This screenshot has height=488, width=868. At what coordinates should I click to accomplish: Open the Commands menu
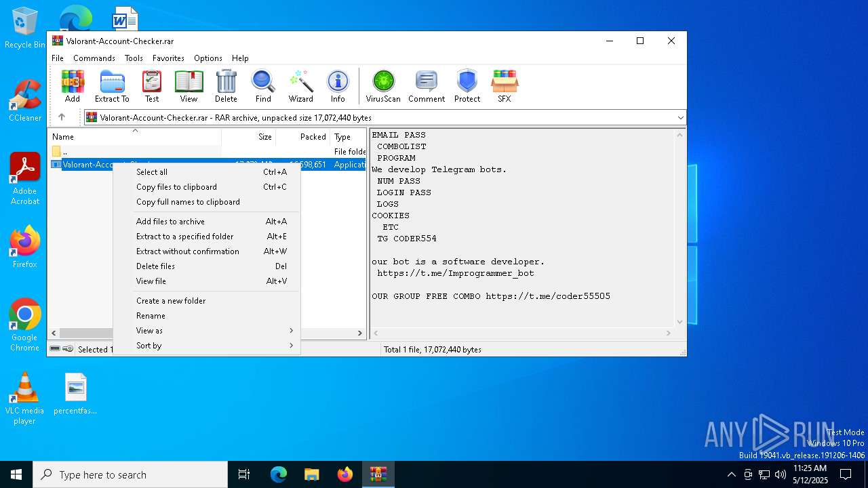coord(94,58)
